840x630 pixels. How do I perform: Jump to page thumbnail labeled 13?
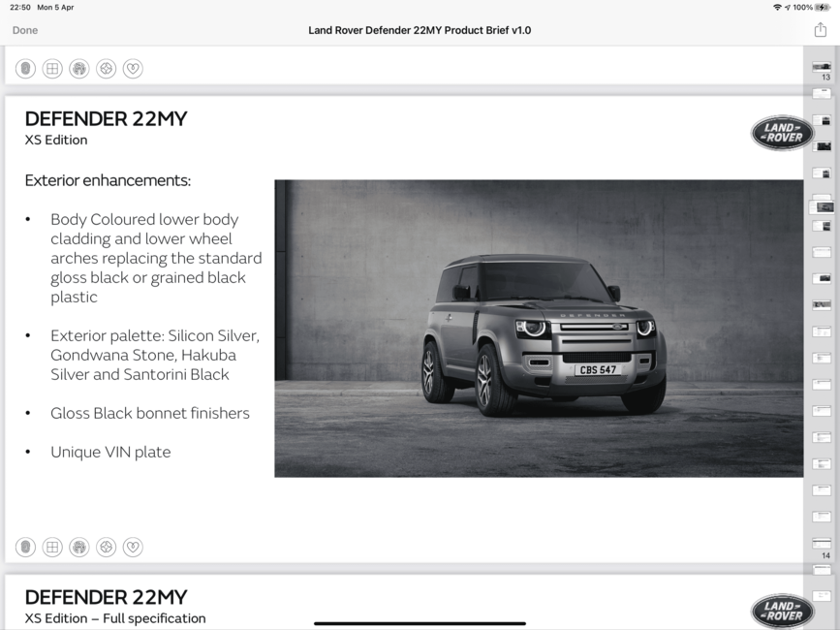click(822, 67)
